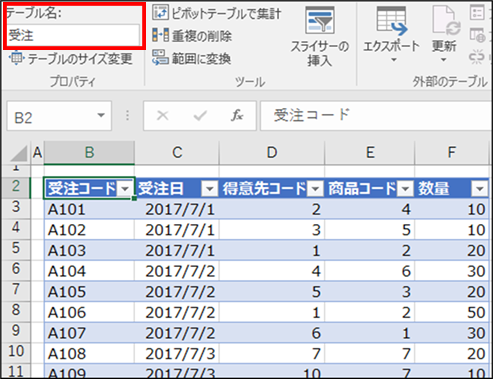Open the 商品コード filter dropdown
The height and width of the screenshot is (379, 493).
point(405,189)
